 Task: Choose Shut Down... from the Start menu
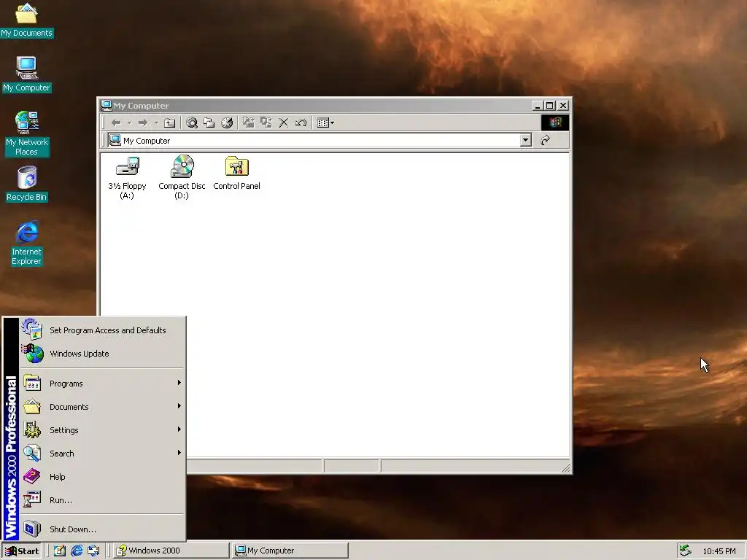(x=102, y=529)
